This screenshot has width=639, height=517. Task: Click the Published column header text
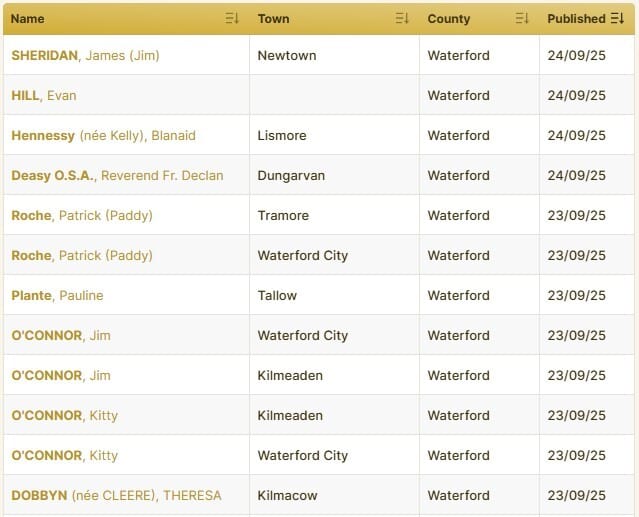pos(576,19)
